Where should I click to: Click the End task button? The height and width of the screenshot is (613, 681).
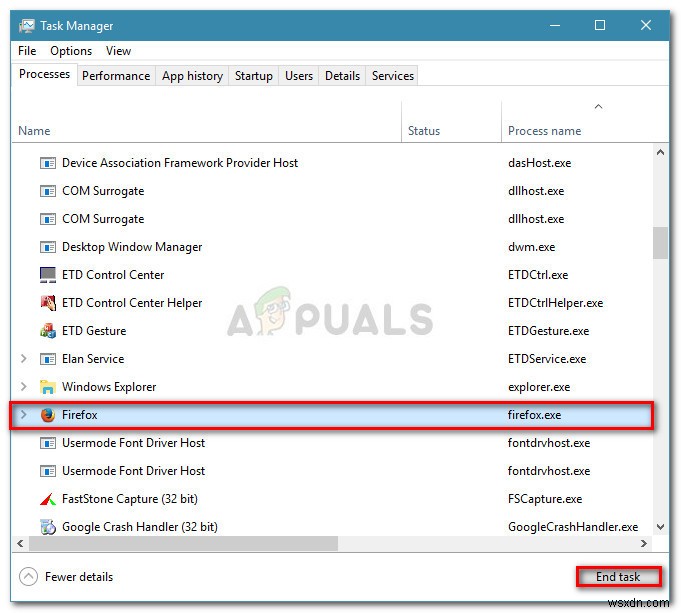pos(618,577)
